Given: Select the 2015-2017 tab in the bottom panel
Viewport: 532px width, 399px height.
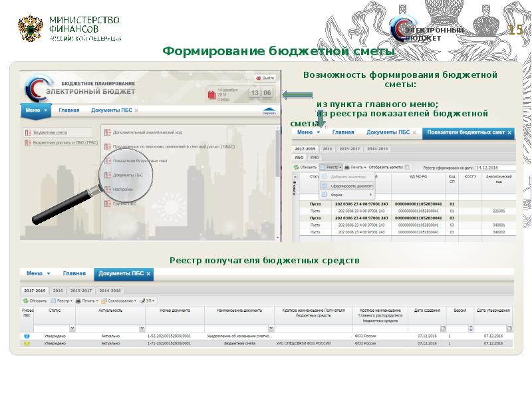Looking at the screenshot, I should (81, 291).
